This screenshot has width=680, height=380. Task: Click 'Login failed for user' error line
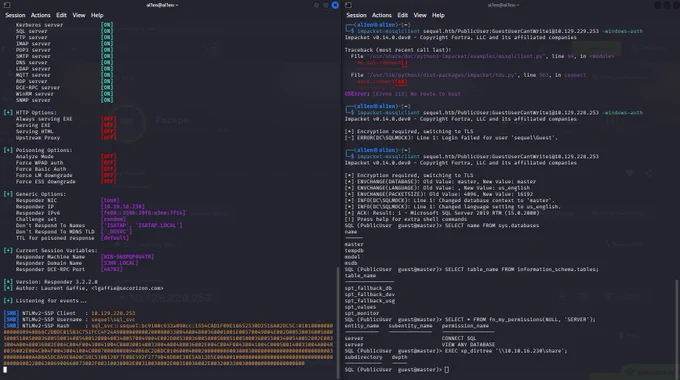tap(451, 138)
